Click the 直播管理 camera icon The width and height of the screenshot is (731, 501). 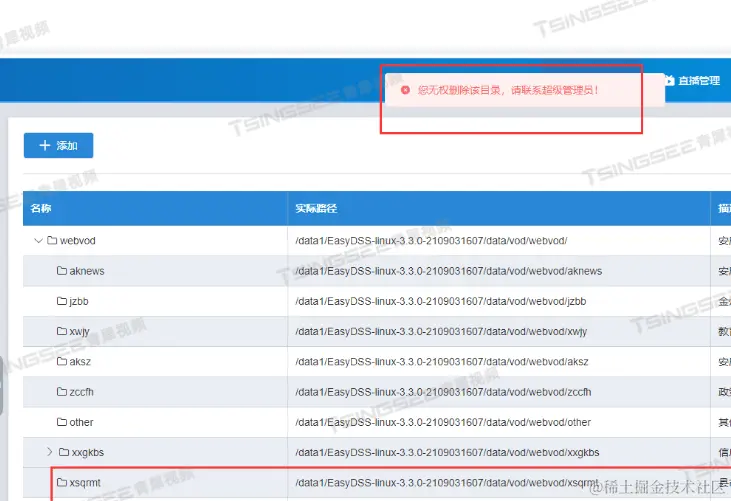pyautogui.click(x=669, y=81)
